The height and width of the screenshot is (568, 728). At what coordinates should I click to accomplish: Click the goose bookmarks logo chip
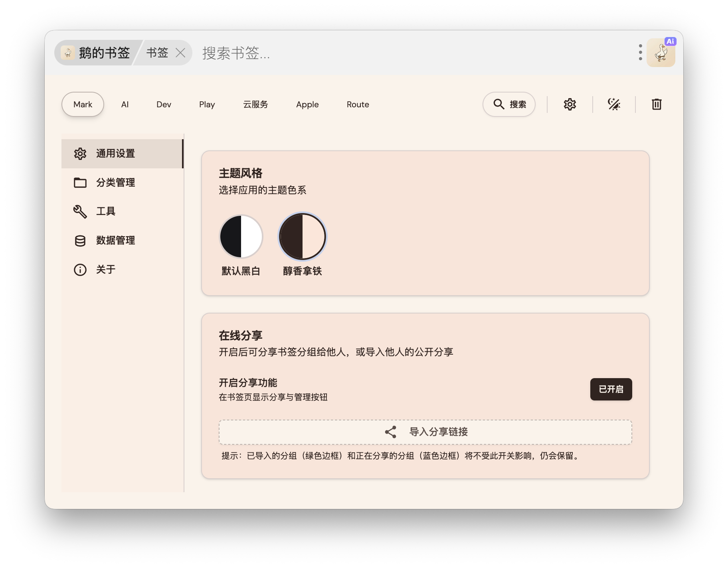96,53
